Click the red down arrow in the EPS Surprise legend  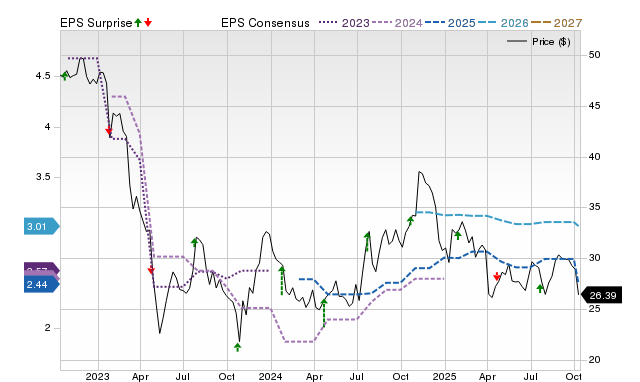148,22
